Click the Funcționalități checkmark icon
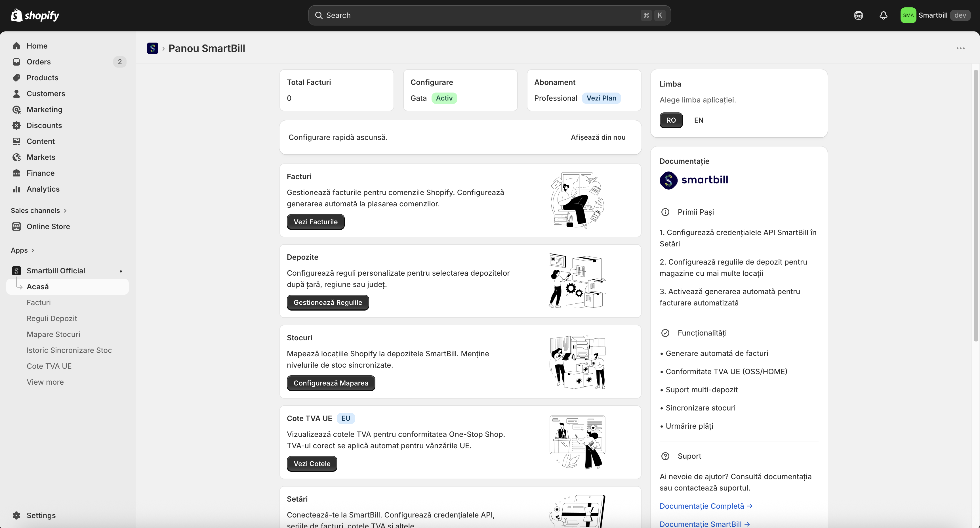This screenshot has width=980, height=528. coord(665,333)
